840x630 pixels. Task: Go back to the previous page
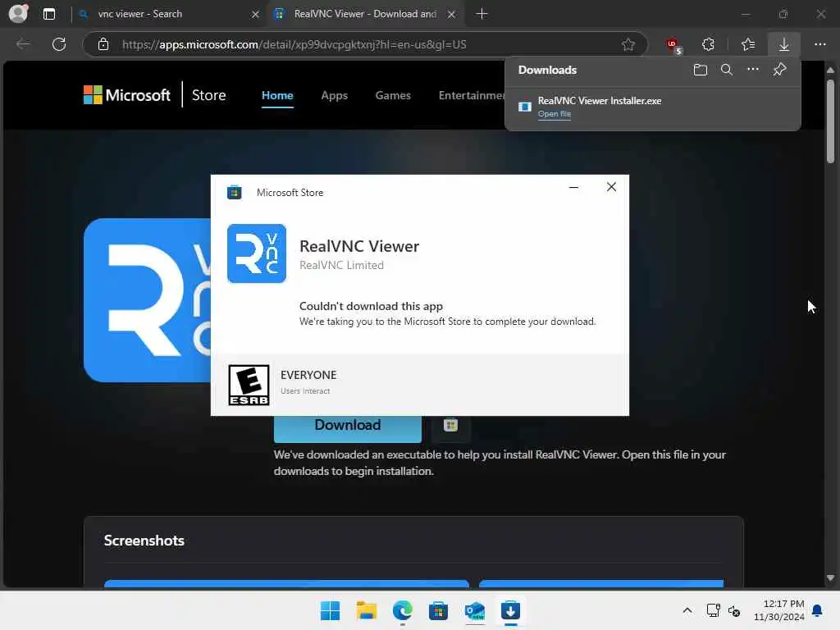(x=23, y=44)
